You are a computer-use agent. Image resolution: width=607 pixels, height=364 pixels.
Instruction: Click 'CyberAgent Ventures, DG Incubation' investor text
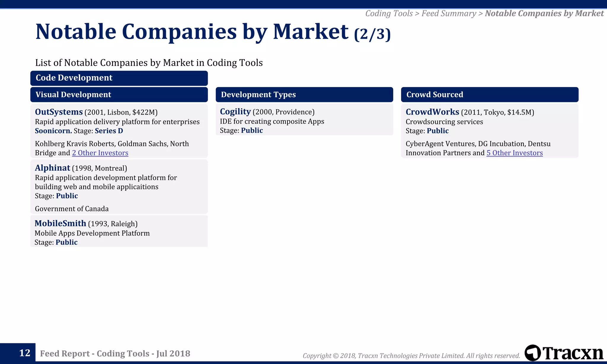click(465, 144)
